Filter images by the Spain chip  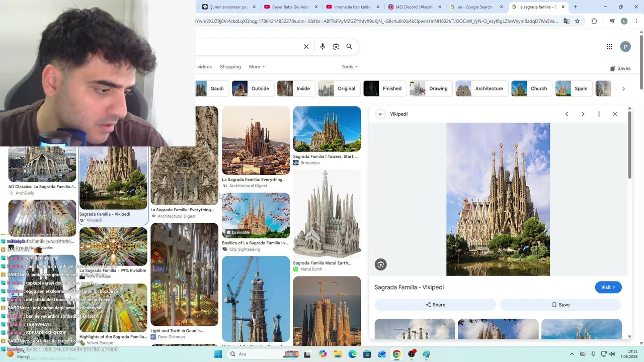pyautogui.click(x=574, y=88)
